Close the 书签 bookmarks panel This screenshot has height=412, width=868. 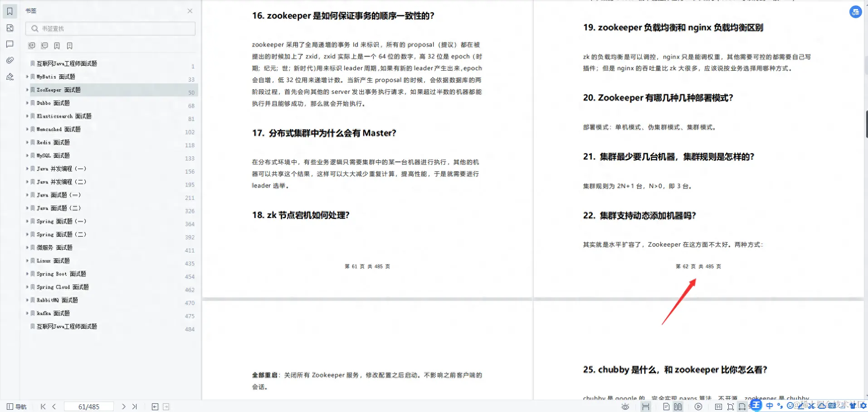pyautogui.click(x=190, y=11)
